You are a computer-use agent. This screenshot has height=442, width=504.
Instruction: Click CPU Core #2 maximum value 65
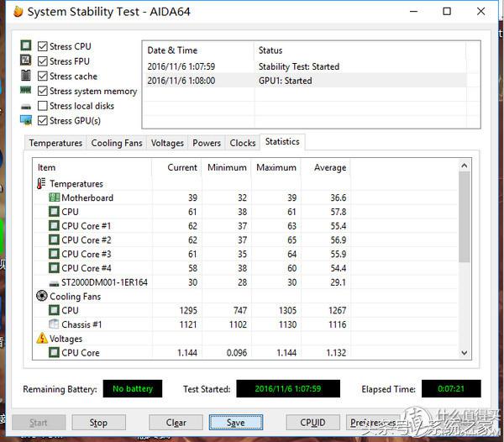coord(291,240)
